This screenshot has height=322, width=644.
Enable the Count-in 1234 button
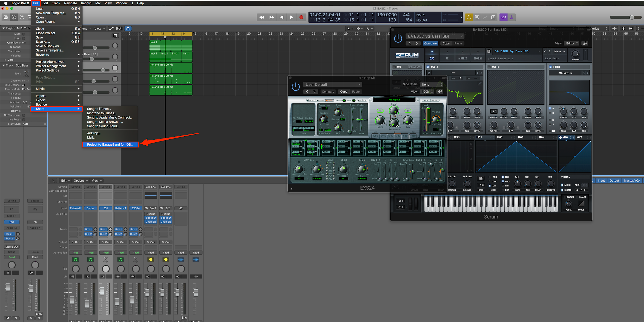point(503,17)
